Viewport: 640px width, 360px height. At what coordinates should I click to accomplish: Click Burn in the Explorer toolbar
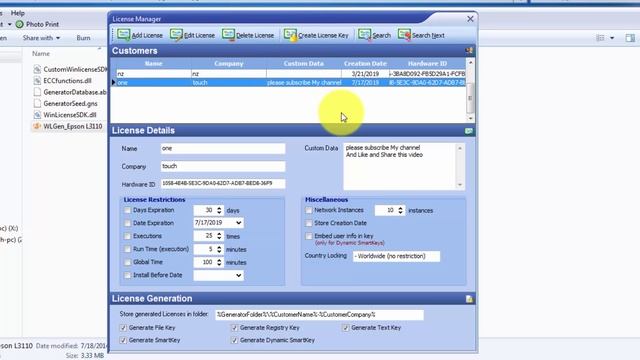[x=83, y=38]
